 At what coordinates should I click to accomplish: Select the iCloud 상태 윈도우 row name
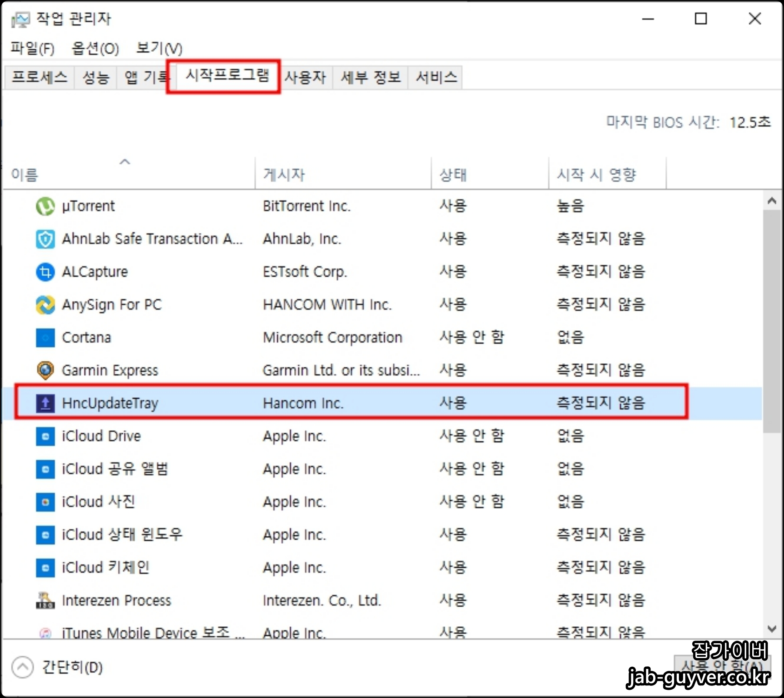pos(122,535)
